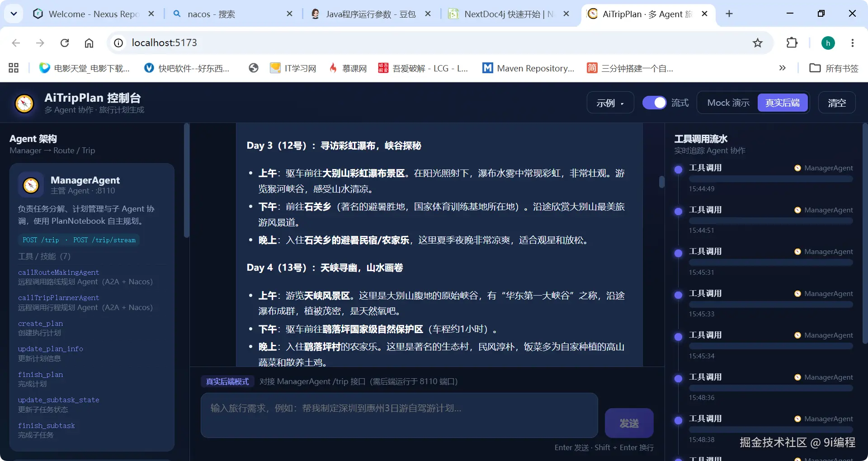
Task: Show more bookmarks chevron
Action: pos(783,68)
